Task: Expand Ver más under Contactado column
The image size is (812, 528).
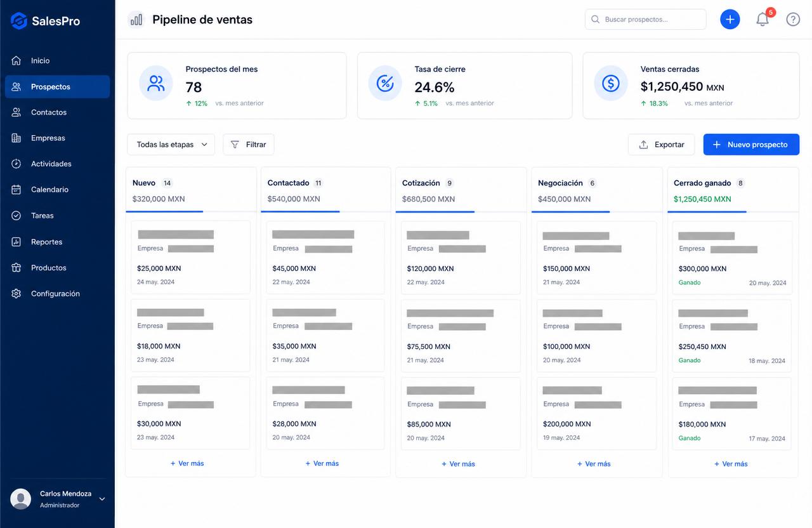Action: 322,463
